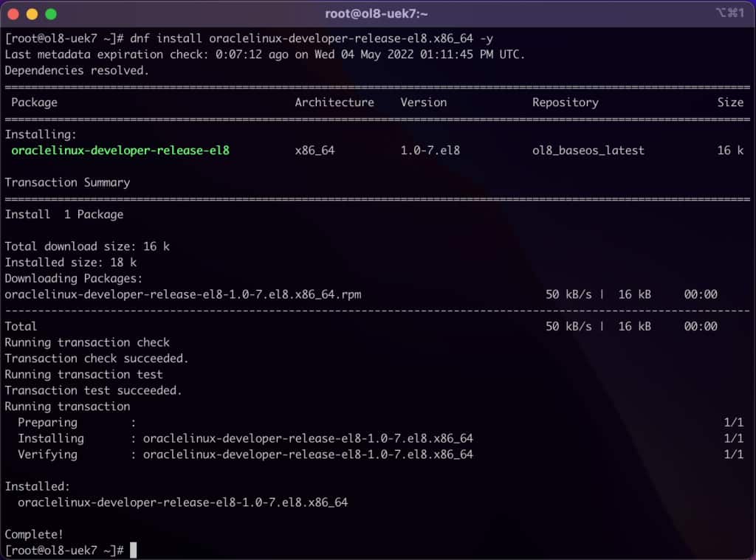Select the green package name oraclelinux-developer-release-el8
Viewport: 756px width, 560px height.
[120, 150]
